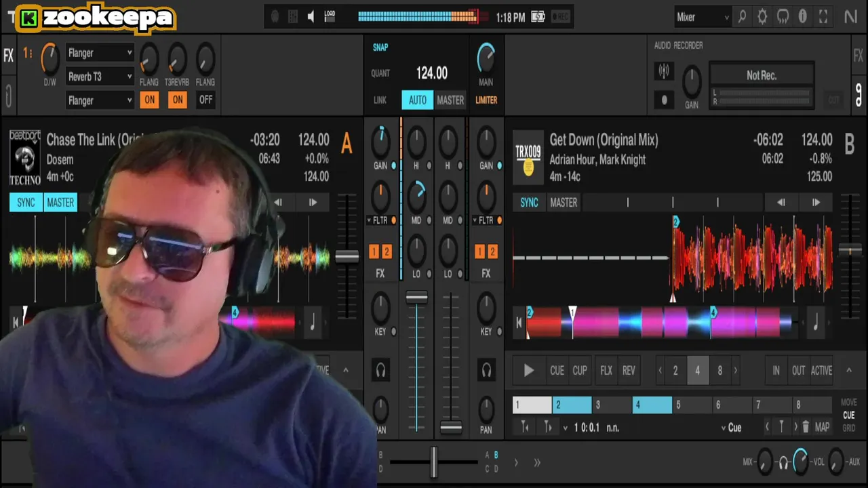The width and height of the screenshot is (868, 488).
Task: Tempo bend Deck B backward
Action: point(781,202)
